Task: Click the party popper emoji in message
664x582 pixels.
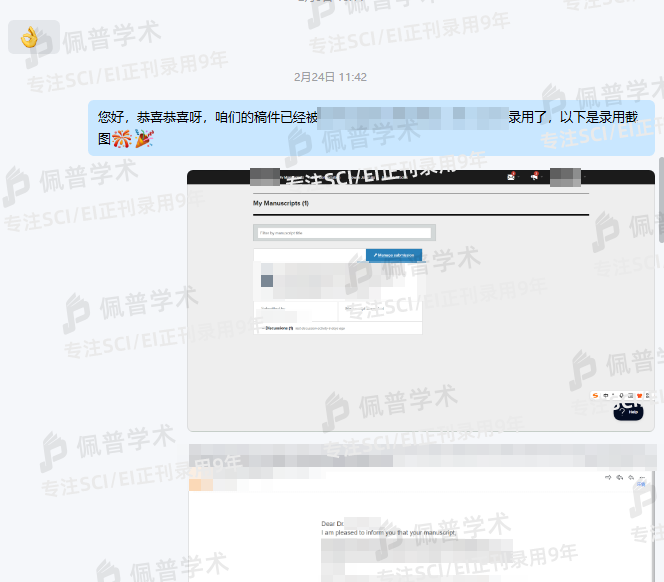Action: click(x=145, y=138)
